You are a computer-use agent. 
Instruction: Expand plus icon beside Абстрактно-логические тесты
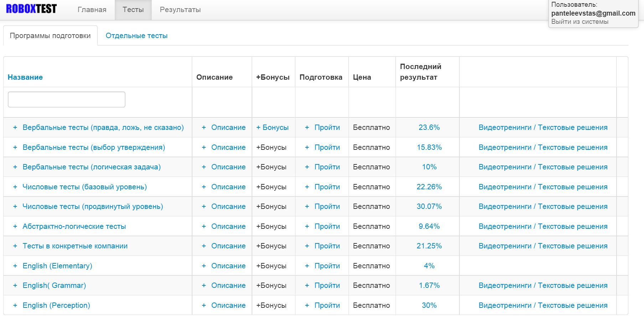point(15,226)
